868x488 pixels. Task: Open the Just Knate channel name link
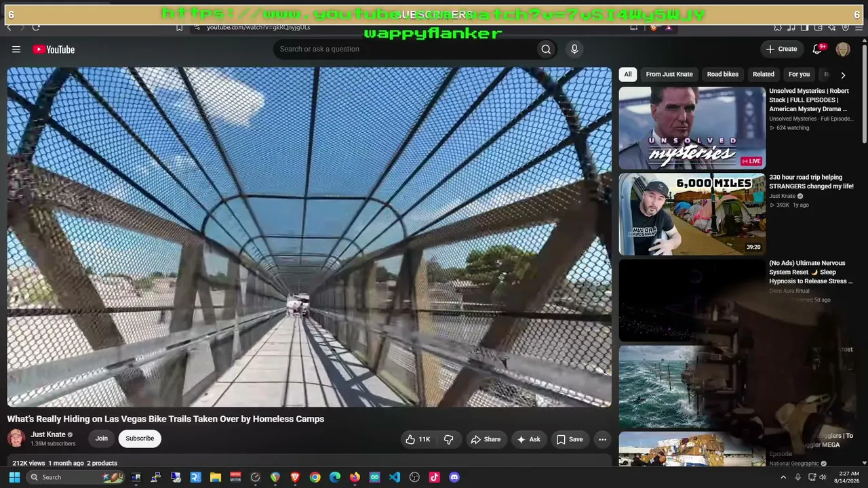48,434
